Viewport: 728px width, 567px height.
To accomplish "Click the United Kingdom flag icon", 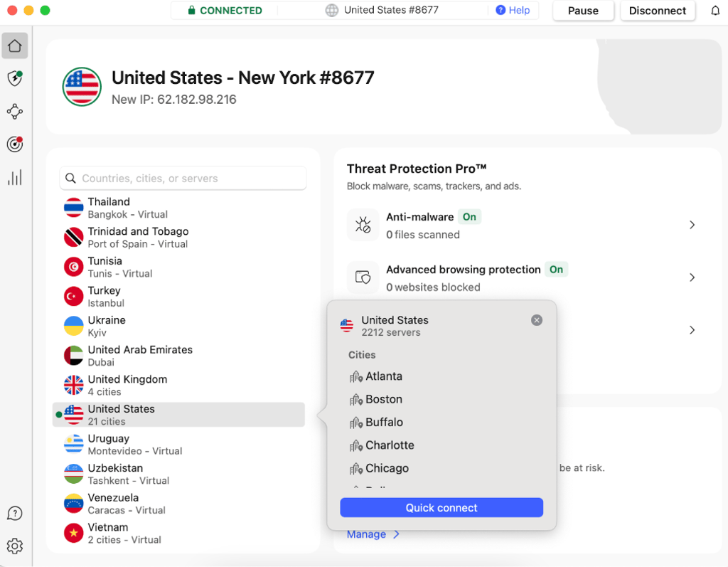I will click(73, 386).
